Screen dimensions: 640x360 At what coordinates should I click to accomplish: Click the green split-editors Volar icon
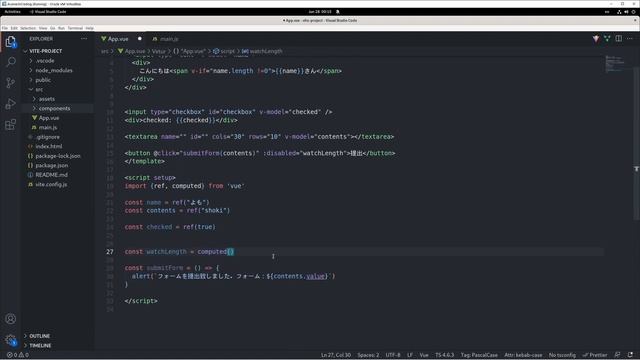click(607, 39)
